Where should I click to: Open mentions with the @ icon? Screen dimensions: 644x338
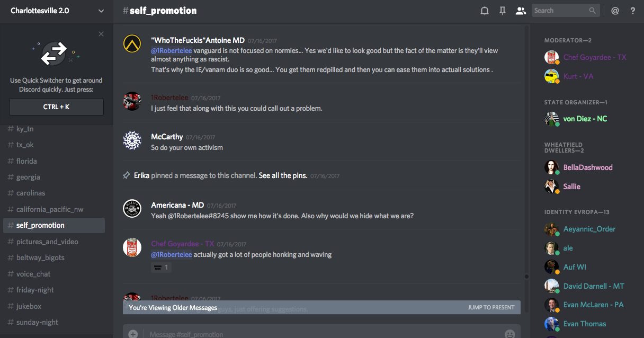(x=615, y=11)
